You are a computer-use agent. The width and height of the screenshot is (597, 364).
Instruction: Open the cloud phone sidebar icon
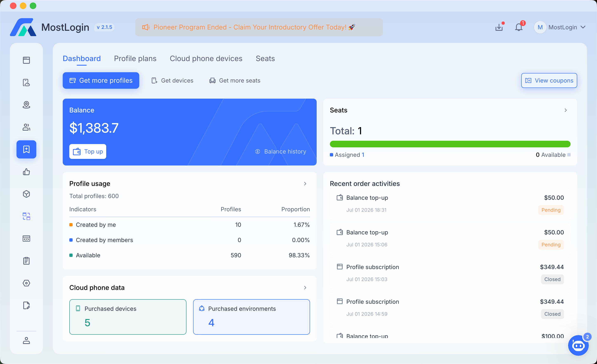point(26,82)
